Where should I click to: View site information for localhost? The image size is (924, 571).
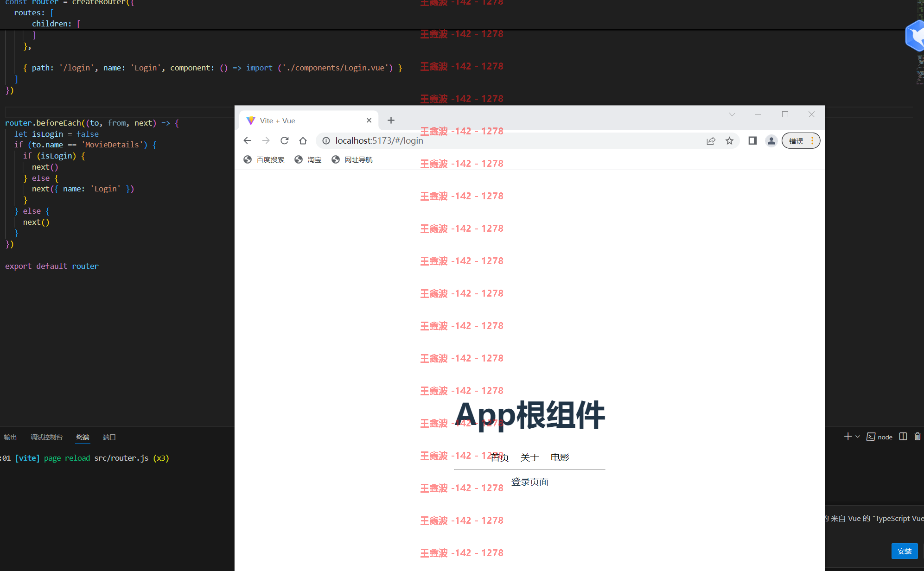click(326, 140)
